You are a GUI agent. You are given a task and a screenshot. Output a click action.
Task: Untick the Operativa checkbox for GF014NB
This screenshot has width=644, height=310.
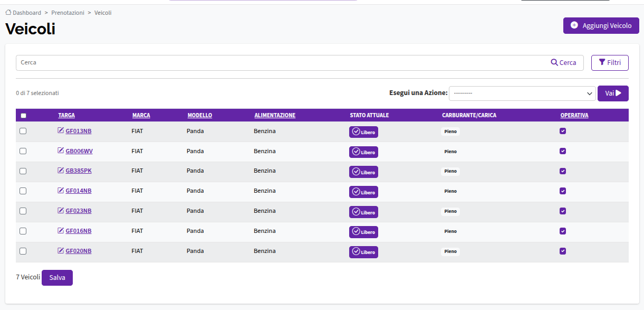click(563, 191)
